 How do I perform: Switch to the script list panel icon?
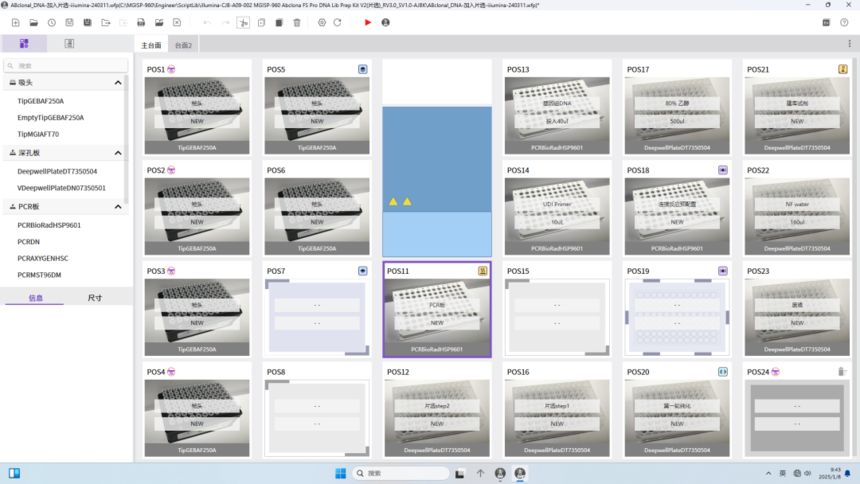click(x=69, y=43)
